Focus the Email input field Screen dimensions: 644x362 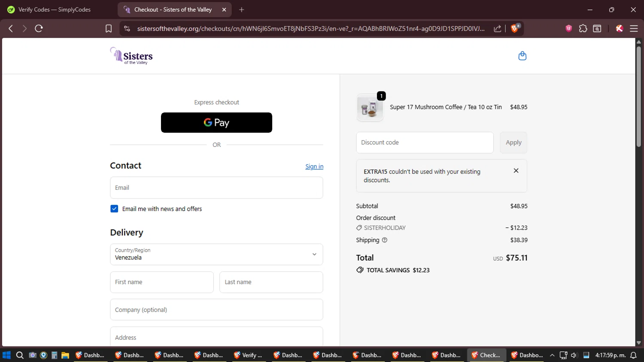216,188
